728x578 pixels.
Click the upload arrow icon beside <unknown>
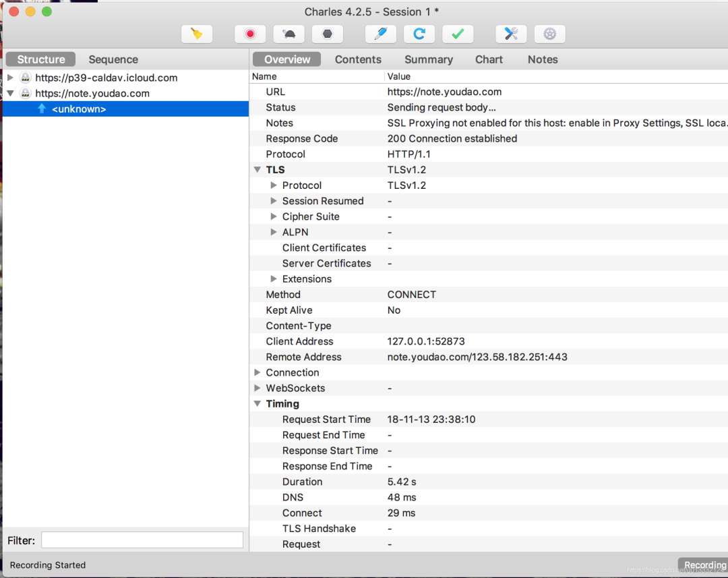tap(42, 109)
